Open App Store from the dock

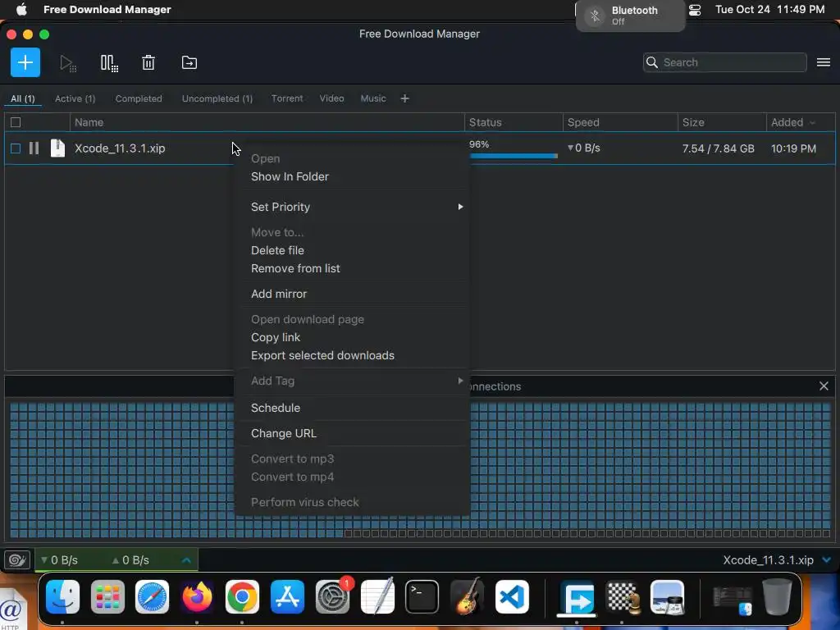[287, 597]
